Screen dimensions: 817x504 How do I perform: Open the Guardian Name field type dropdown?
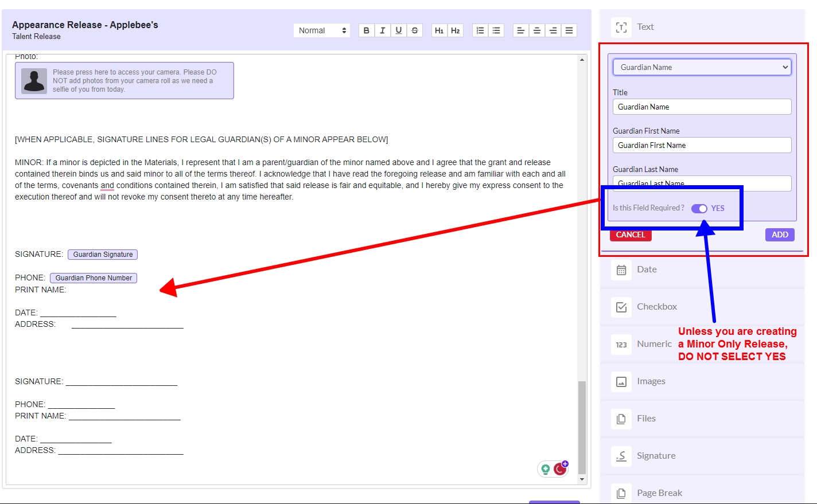[x=702, y=67]
